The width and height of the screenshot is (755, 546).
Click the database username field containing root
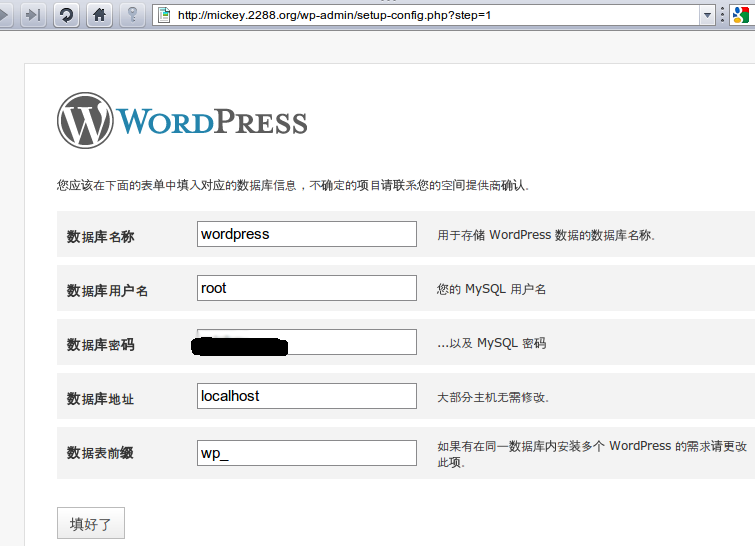click(x=307, y=288)
